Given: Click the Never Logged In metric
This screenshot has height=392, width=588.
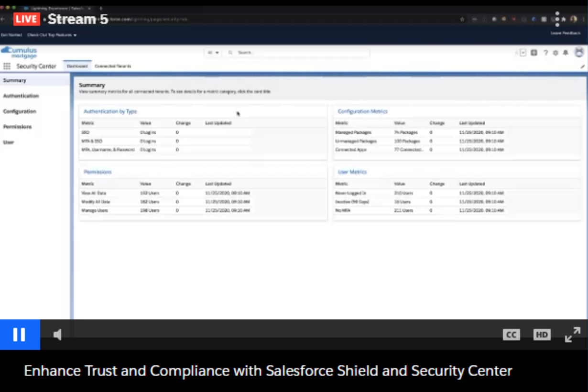Looking at the screenshot, I should 350,193.
